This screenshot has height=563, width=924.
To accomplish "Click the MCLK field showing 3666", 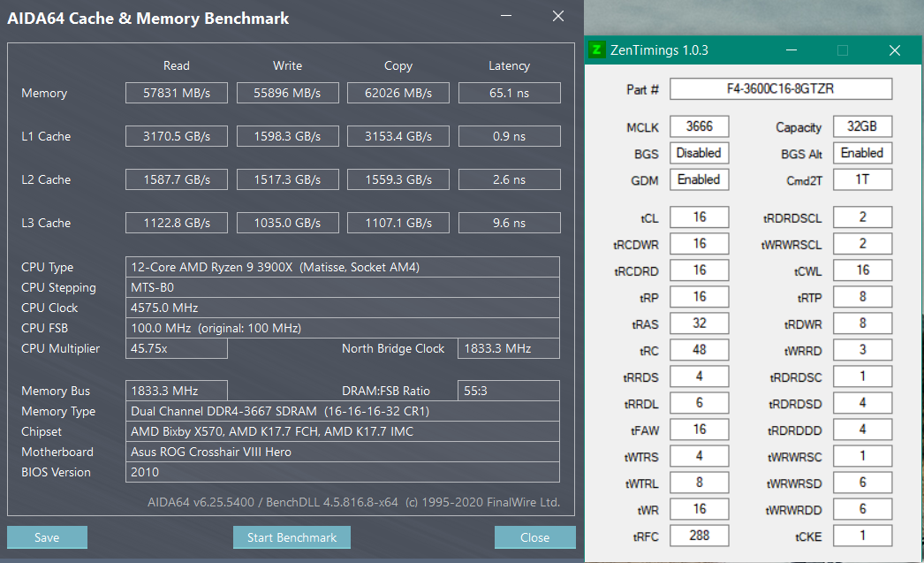I will [700, 126].
